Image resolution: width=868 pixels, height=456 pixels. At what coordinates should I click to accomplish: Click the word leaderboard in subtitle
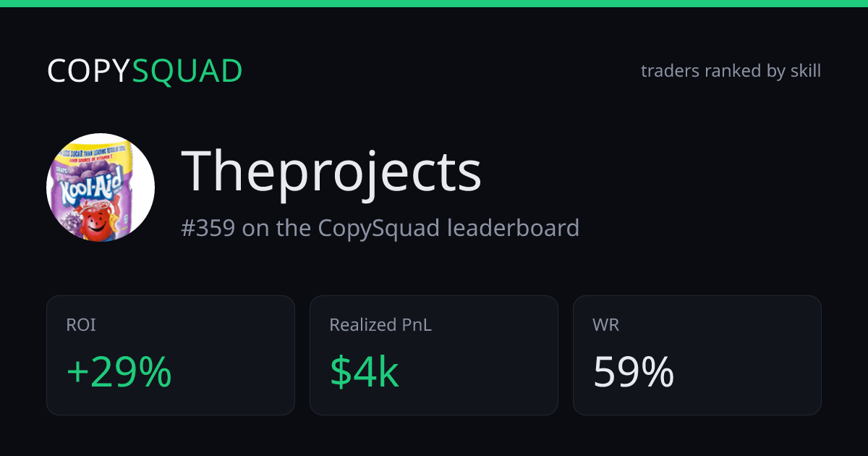click(x=513, y=228)
